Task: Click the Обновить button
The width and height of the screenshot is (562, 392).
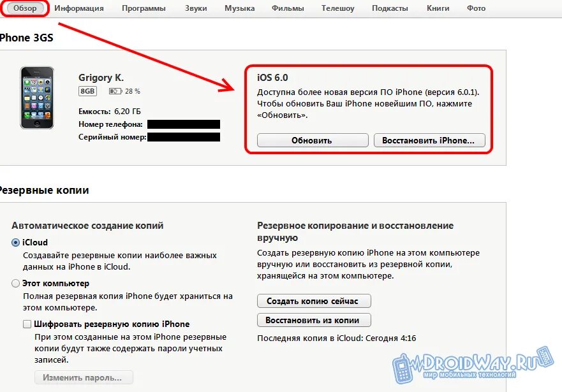Action: 313,140
